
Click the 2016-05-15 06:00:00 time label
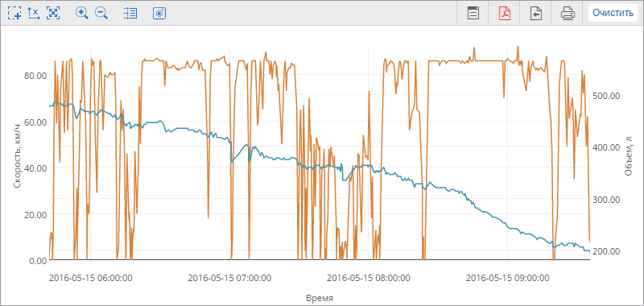pos(91,278)
